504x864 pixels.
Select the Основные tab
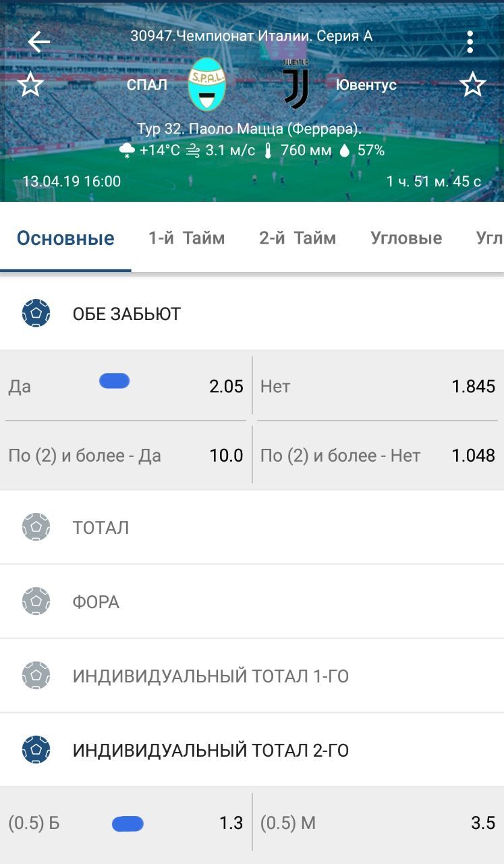[65, 238]
